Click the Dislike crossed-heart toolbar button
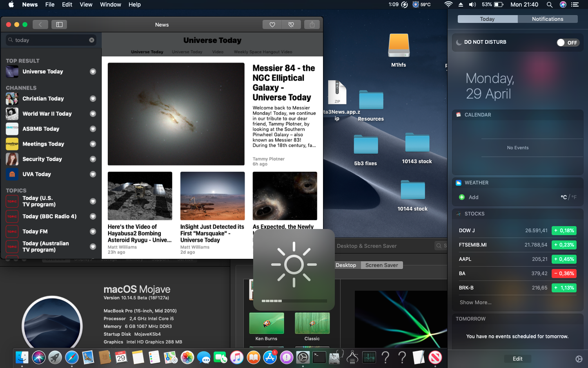The image size is (588, 368). coord(291,25)
